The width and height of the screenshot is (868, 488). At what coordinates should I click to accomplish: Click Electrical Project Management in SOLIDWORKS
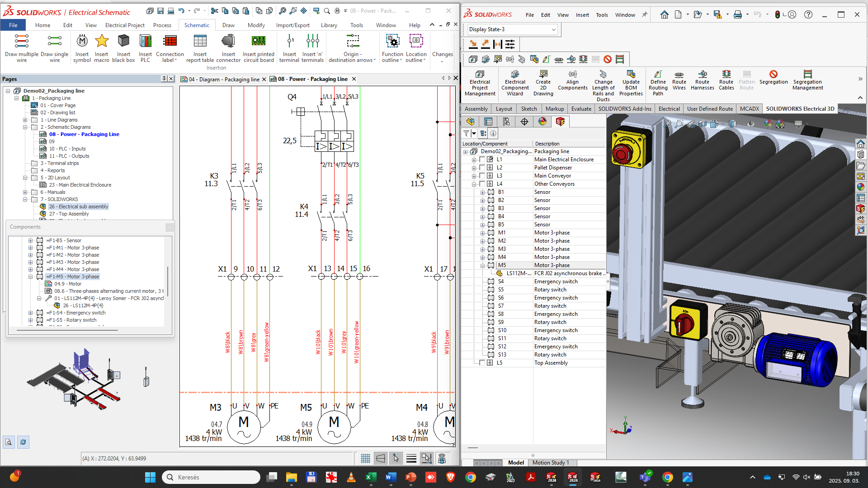(x=480, y=83)
